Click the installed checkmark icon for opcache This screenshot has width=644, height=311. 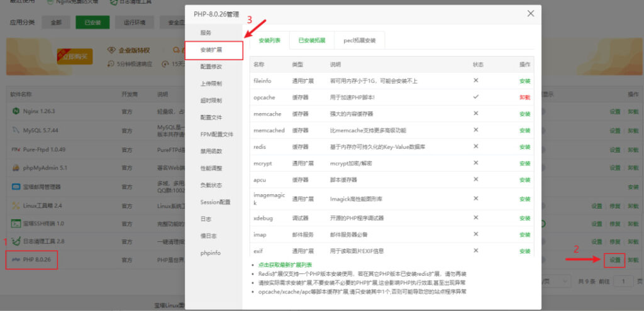(475, 97)
